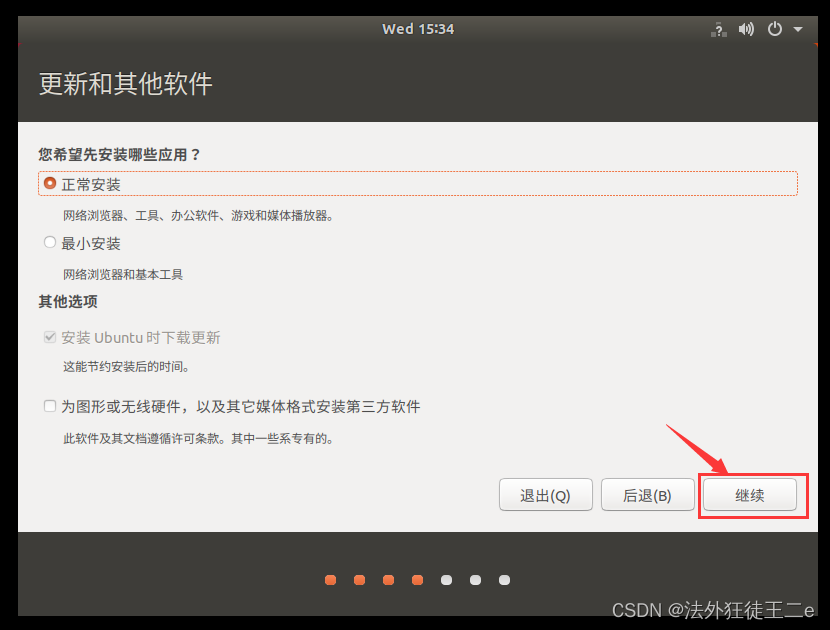The height and width of the screenshot is (630, 830).
Task: Click the volume speaker icon in top bar
Action: 746,29
